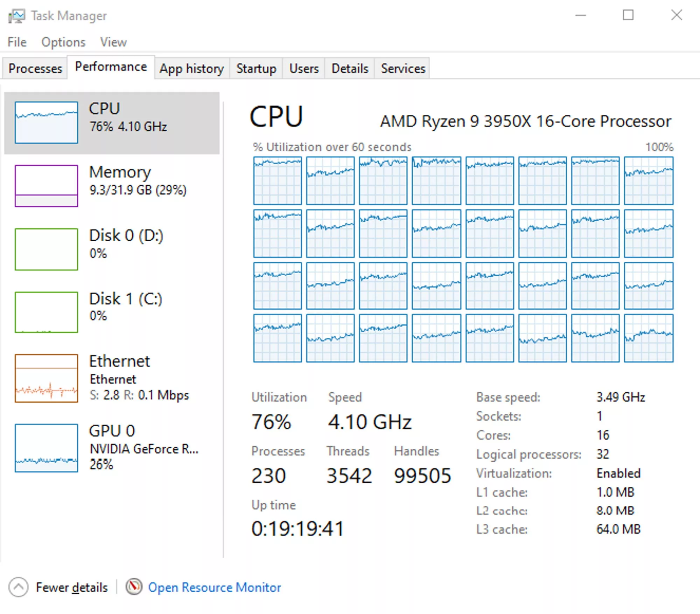This screenshot has height=614, width=700.
Task: Select the GPU 0 sidebar graph
Action: point(46,448)
